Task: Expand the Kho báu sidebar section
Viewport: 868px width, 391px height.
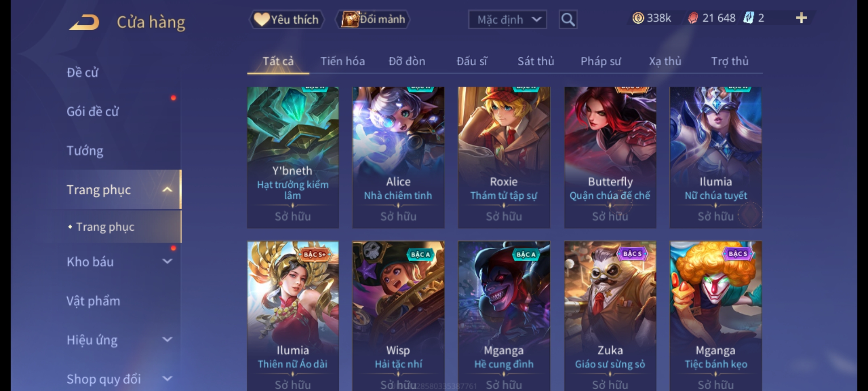Action: click(167, 261)
